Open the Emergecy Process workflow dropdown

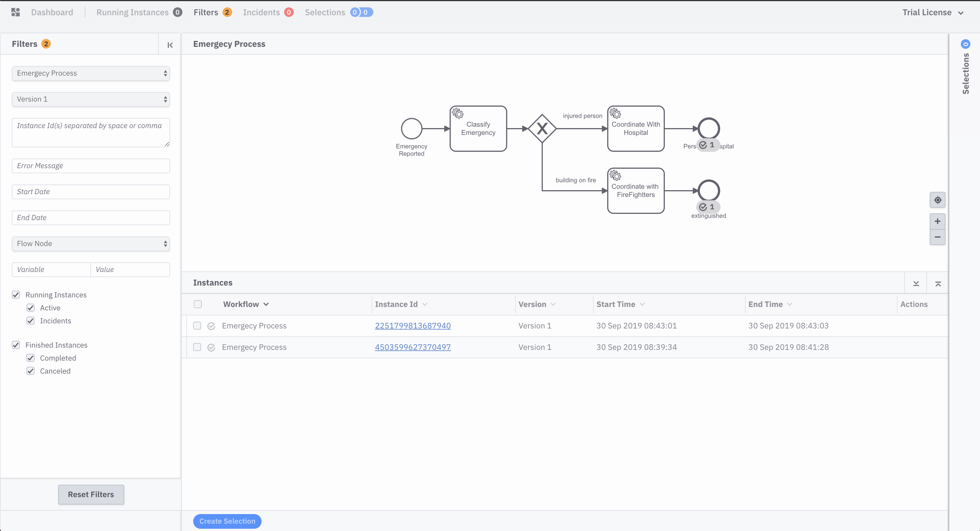[91, 73]
